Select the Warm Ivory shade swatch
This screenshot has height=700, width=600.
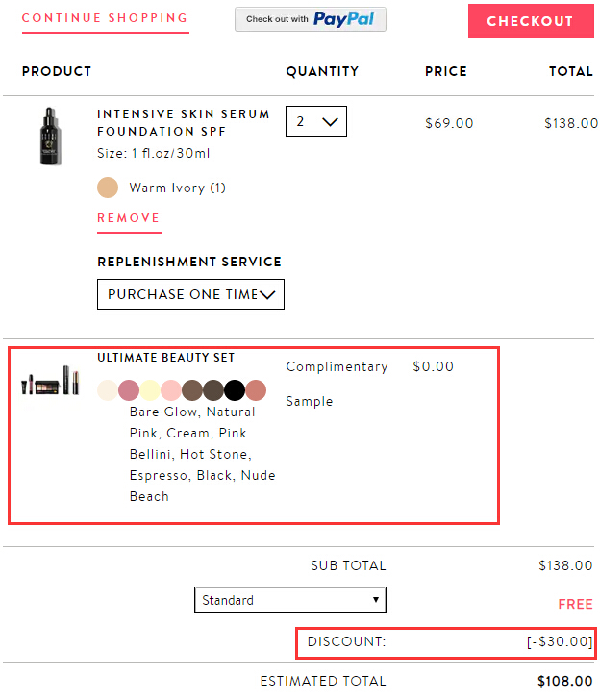(x=108, y=187)
